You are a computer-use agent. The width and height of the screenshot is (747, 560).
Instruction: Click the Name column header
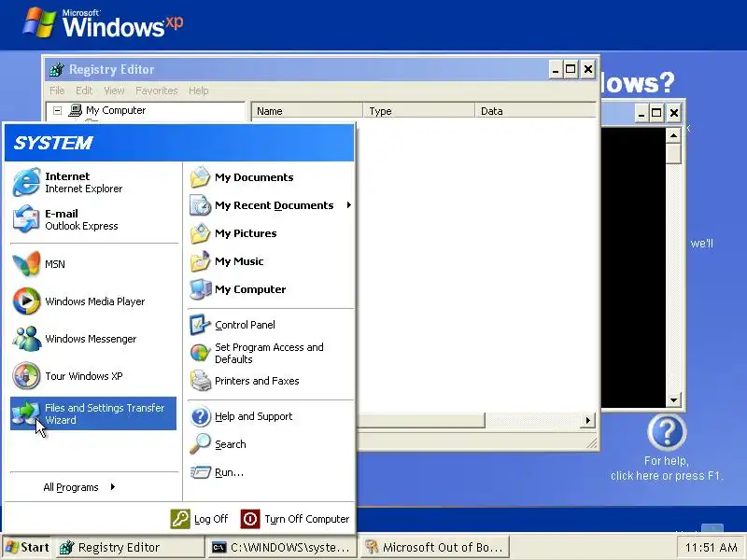tap(307, 111)
